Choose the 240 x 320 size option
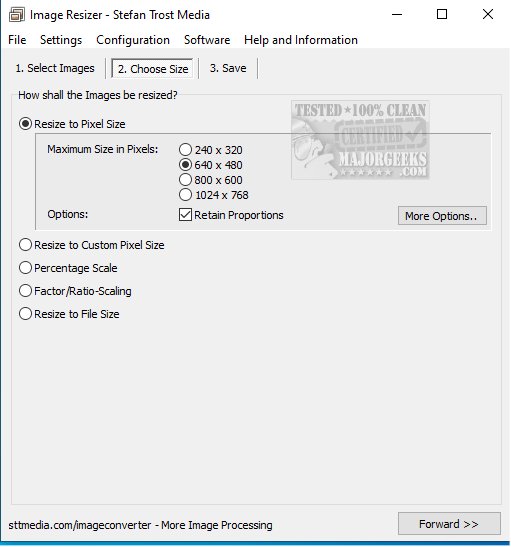Screen dimensions: 511x547 click(x=211, y=150)
